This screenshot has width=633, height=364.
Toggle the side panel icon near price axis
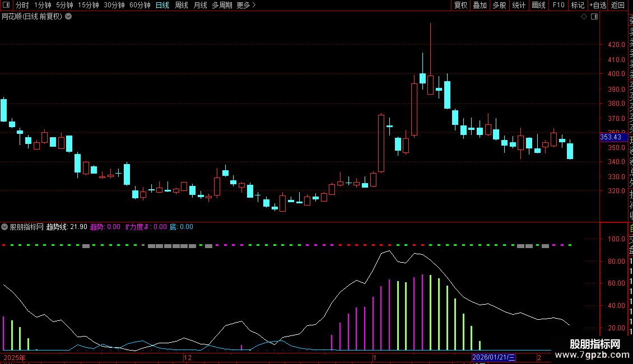click(594, 17)
